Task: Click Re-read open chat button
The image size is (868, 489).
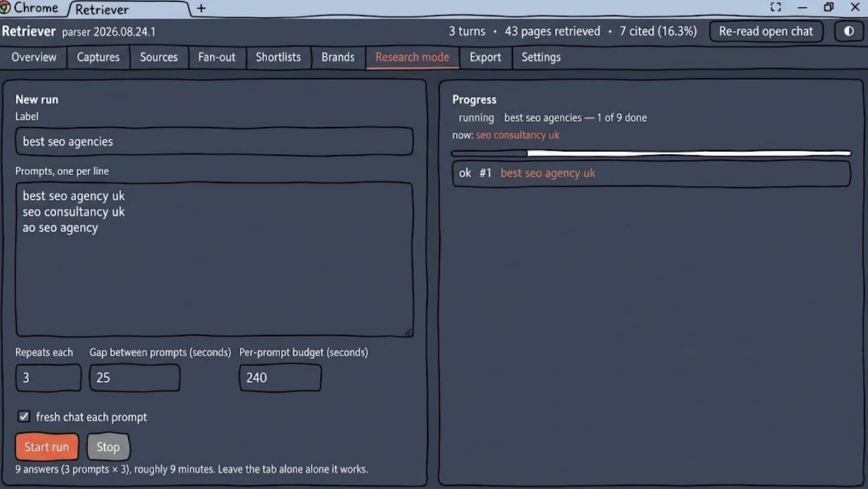Action: point(766,31)
